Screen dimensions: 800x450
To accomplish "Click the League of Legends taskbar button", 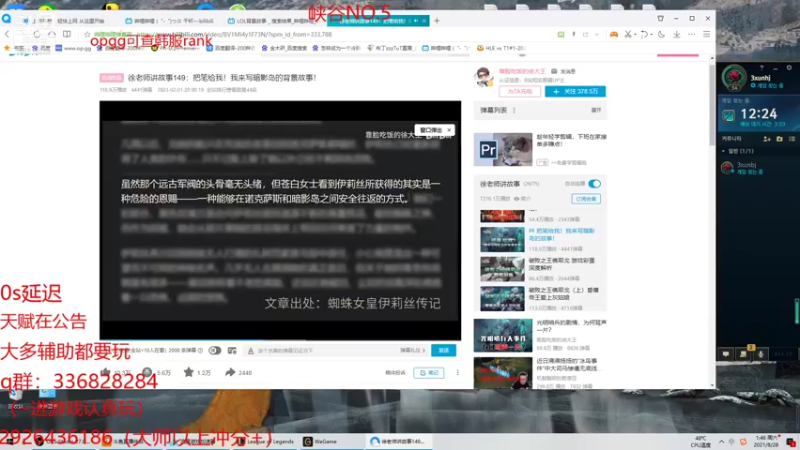I will click(266, 441).
